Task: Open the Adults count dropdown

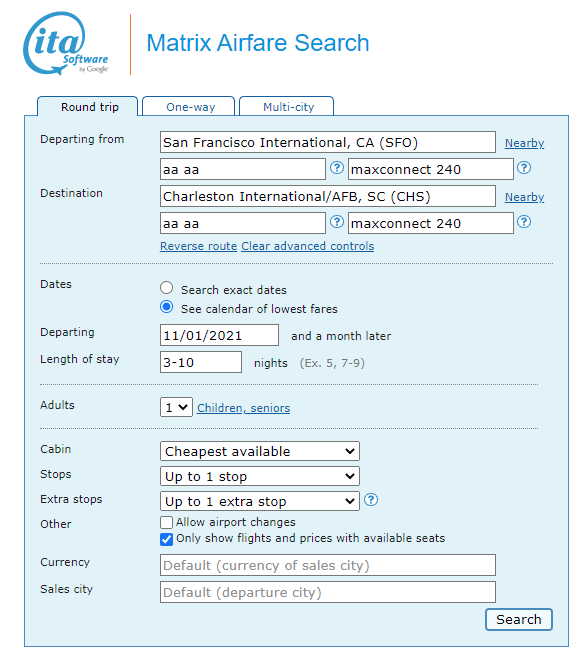Action: [x=176, y=407]
